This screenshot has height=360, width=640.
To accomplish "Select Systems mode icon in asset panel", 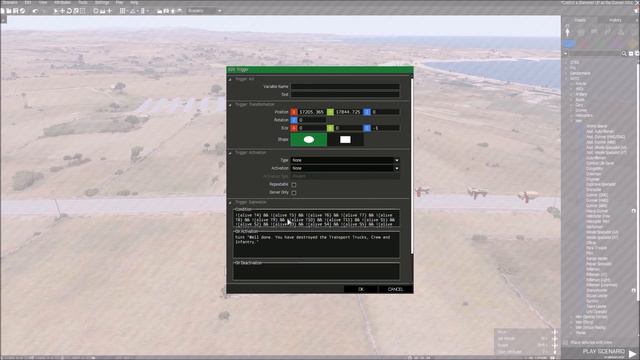I will [x=621, y=31].
